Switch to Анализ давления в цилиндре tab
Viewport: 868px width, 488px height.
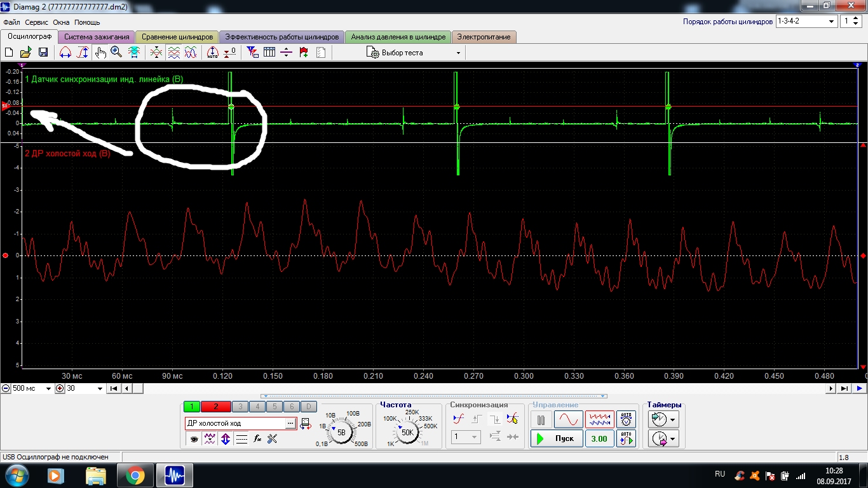398,37
